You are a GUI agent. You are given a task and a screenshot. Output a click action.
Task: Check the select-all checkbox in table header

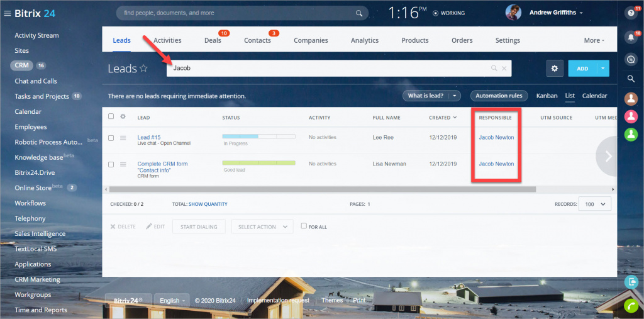(111, 116)
